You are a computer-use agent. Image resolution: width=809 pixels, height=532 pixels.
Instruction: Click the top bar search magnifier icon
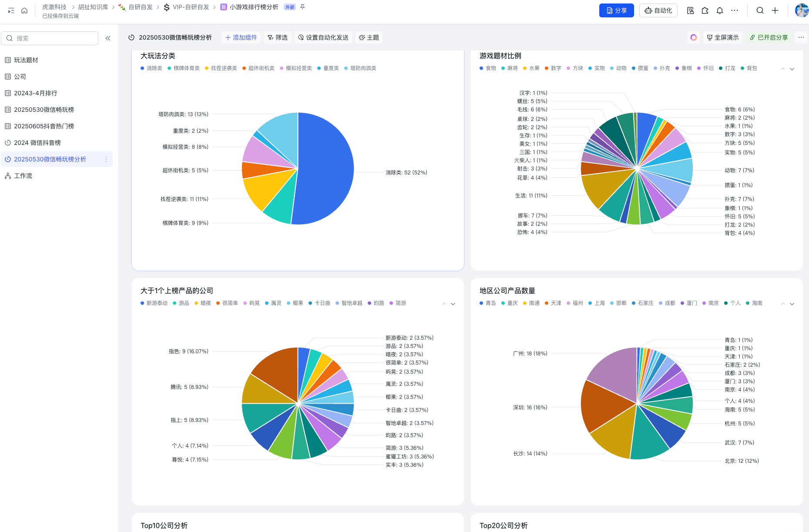click(760, 10)
